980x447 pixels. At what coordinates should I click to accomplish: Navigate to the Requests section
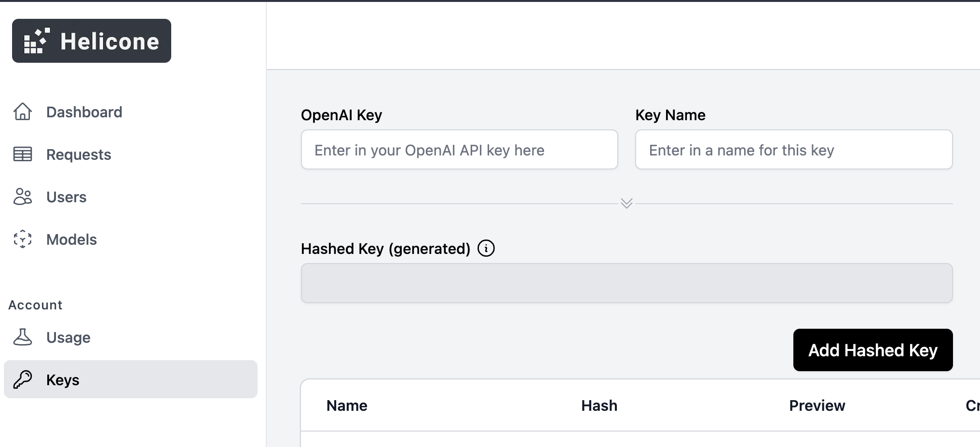[x=79, y=154]
